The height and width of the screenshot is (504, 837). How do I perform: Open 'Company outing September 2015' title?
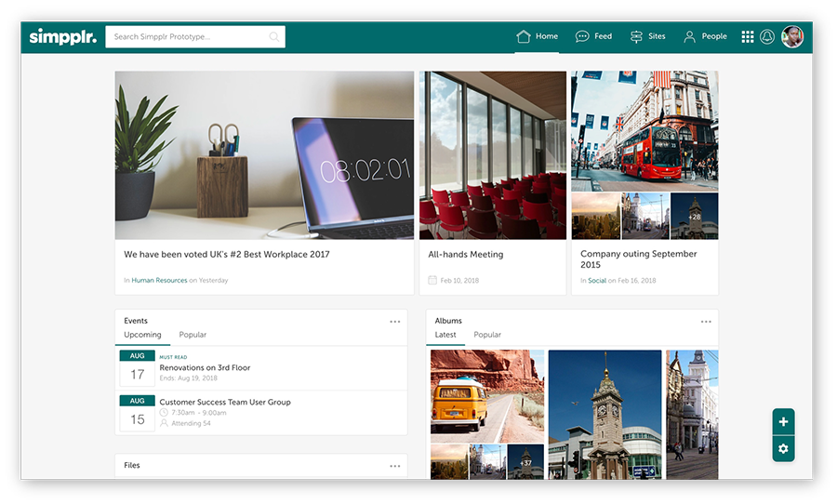[638, 259]
